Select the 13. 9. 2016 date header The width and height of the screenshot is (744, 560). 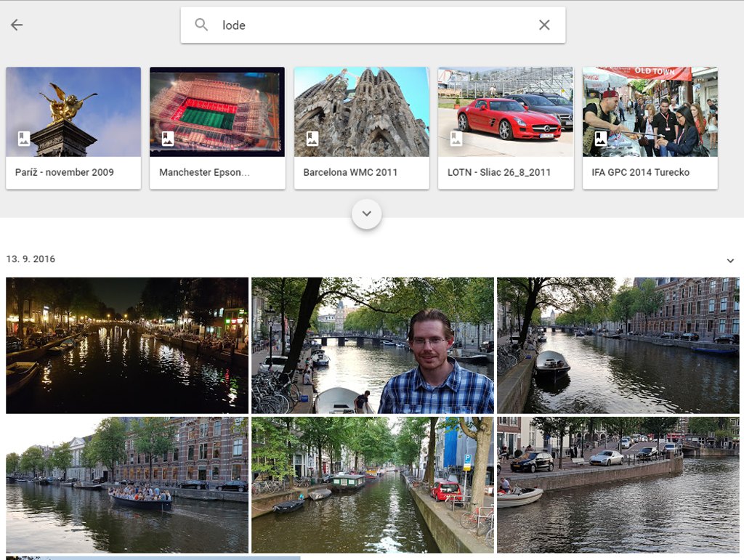pyautogui.click(x=31, y=259)
